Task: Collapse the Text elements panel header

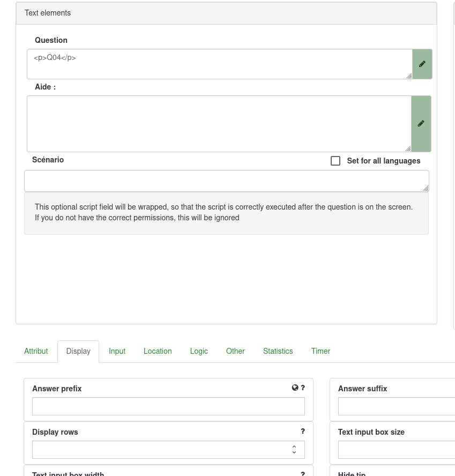Action: (x=226, y=13)
